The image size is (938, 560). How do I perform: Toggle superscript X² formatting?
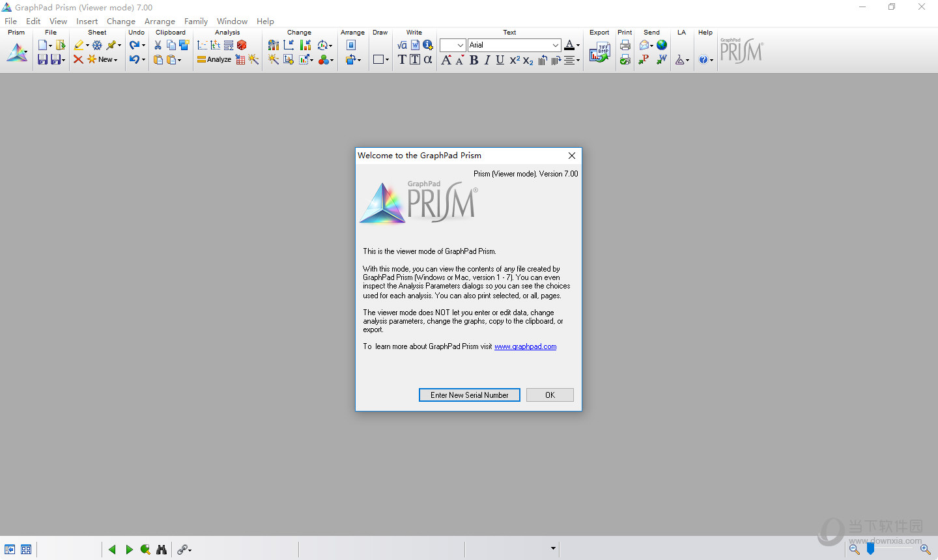pos(515,60)
